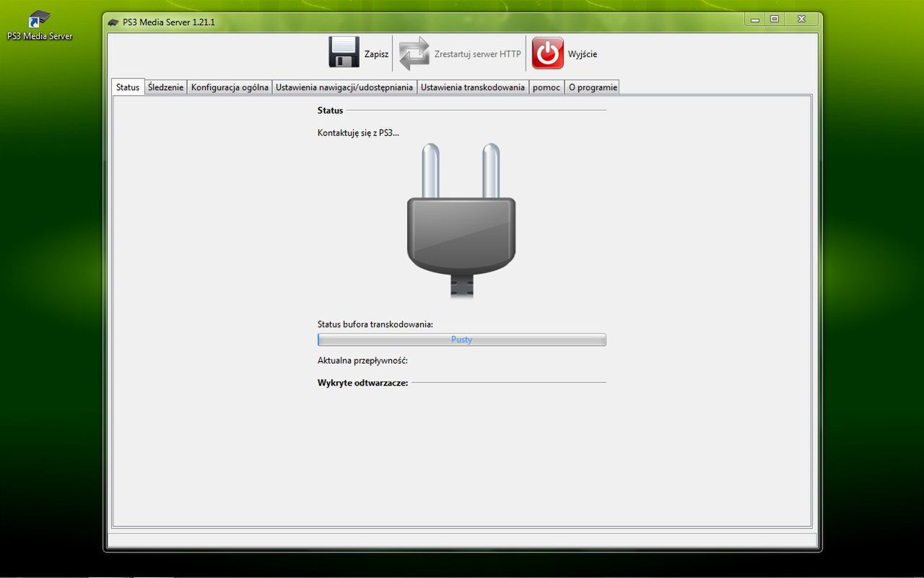924x578 pixels.
Task: Select the Status tab
Action: [128, 87]
